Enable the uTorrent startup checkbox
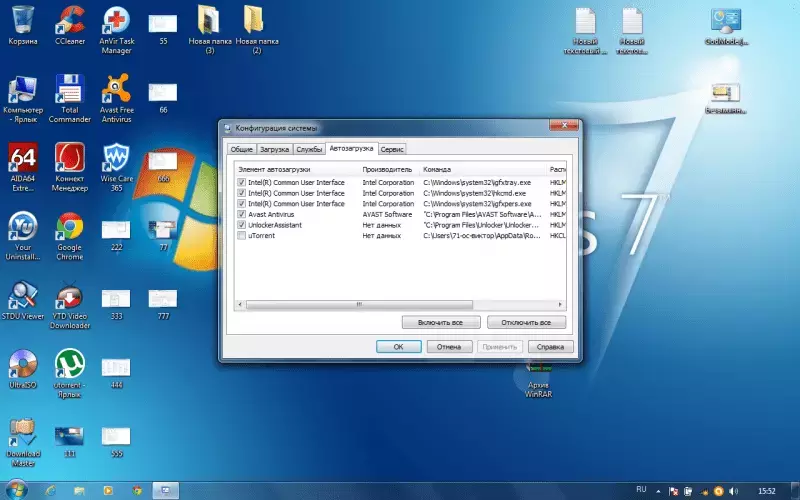Viewport: 800px width, 500px height. pos(241,236)
